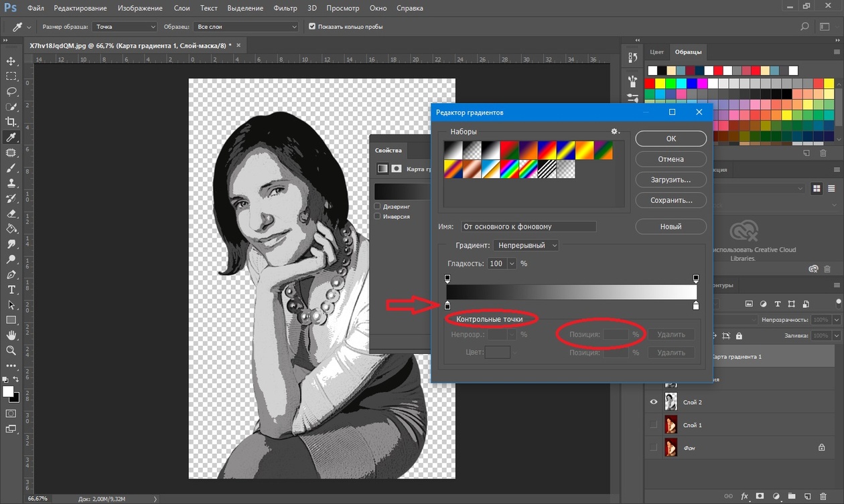The image size is (844, 504).
Task: Open gear menu in gradient presets
Action: pos(615,132)
